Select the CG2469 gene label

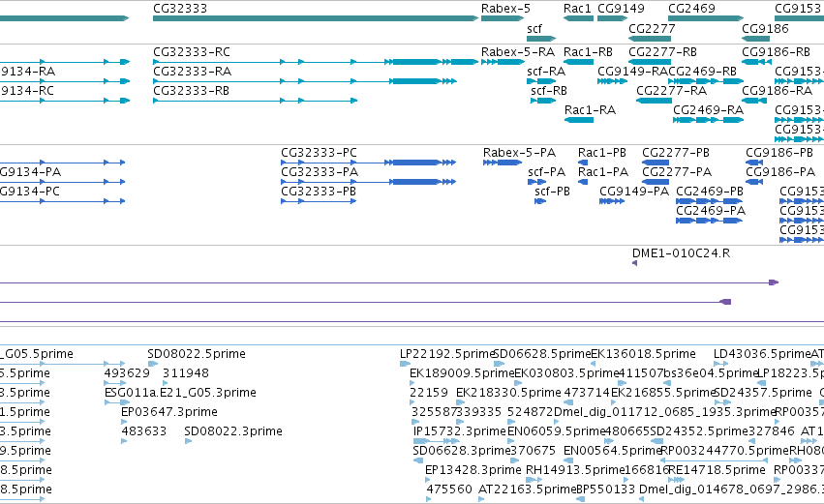point(691,9)
